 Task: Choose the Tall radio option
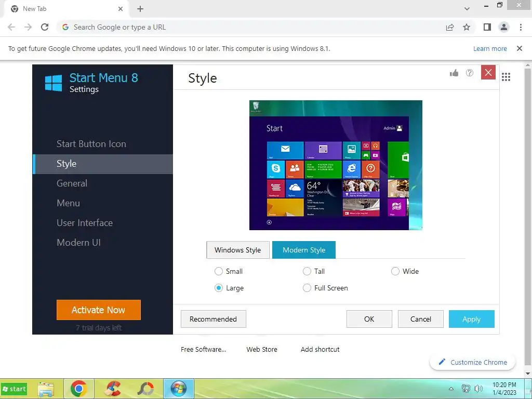pyautogui.click(x=307, y=271)
